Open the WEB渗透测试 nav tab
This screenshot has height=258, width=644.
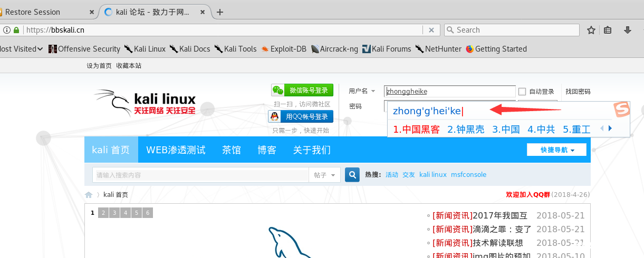click(x=176, y=150)
